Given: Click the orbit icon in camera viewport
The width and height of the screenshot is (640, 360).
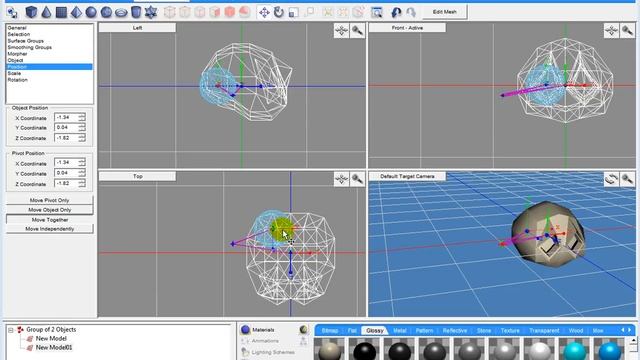Looking at the screenshot, I should click(611, 179).
